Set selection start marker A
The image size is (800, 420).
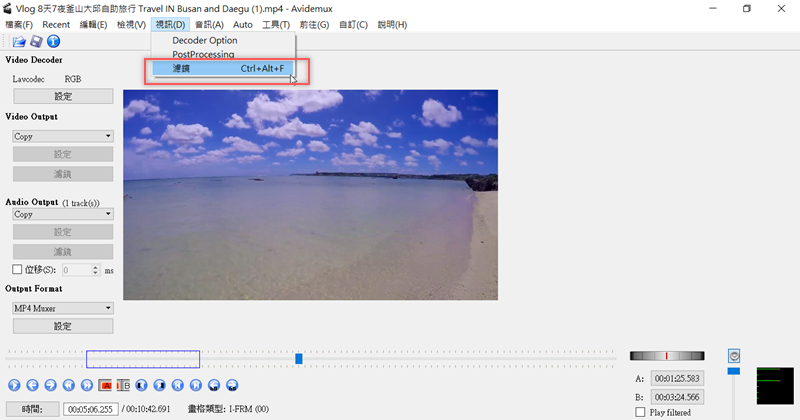105,385
